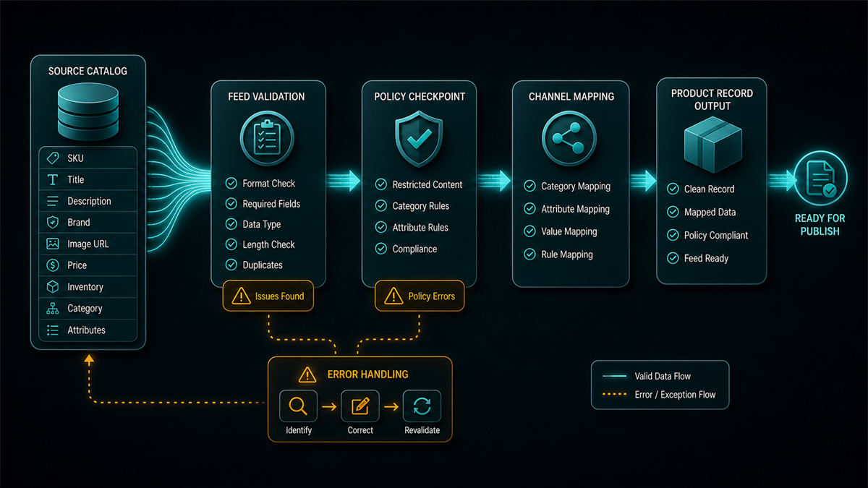Click the Attribute Rules text
868x488 pixels.
pyautogui.click(x=420, y=228)
